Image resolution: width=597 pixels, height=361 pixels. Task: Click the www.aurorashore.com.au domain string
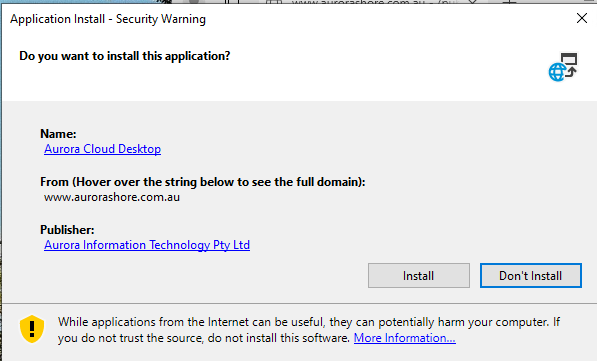[112, 197]
